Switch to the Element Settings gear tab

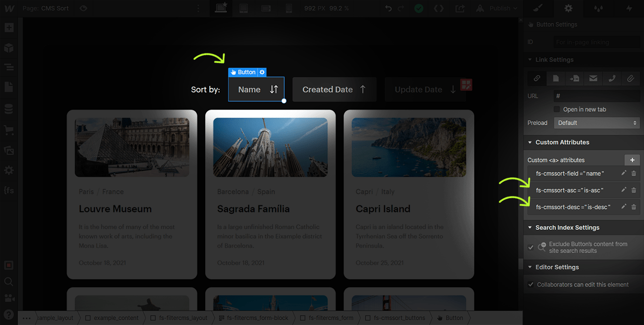[x=569, y=8]
